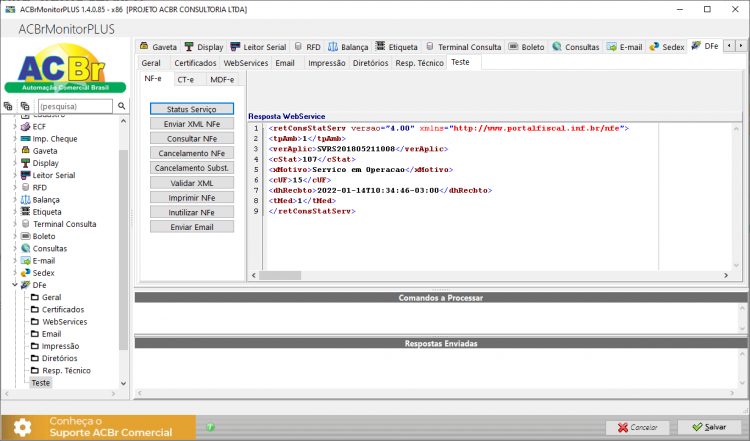
Task: Click the Imprimir NFe button
Action: (192, 198)
